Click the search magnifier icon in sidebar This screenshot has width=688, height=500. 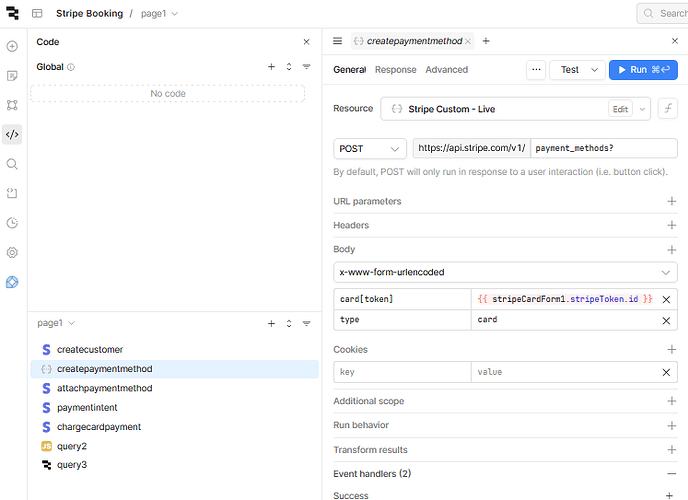(x=12, y=164)
